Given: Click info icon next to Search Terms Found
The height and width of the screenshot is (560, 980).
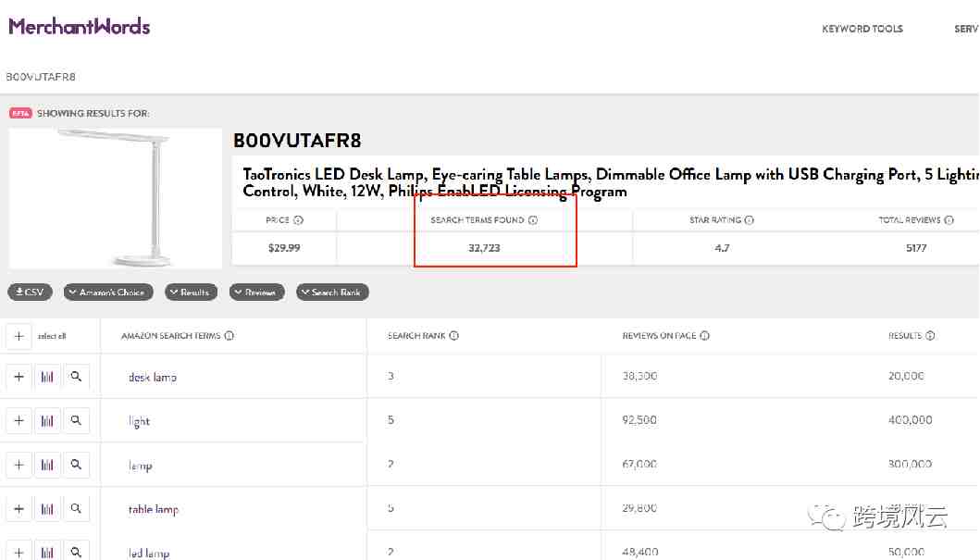Looking at the screenshot, I should 533,220.
